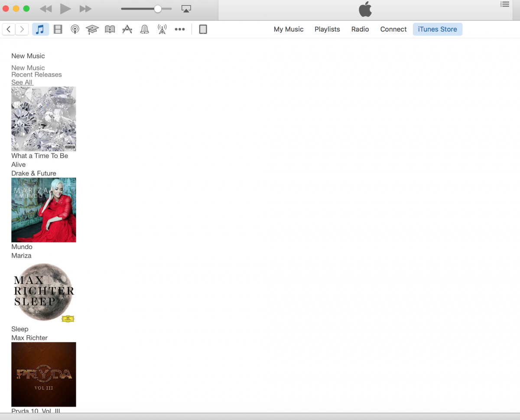
Task: Open the Mariza artist link
Action: tap(21, 255)
